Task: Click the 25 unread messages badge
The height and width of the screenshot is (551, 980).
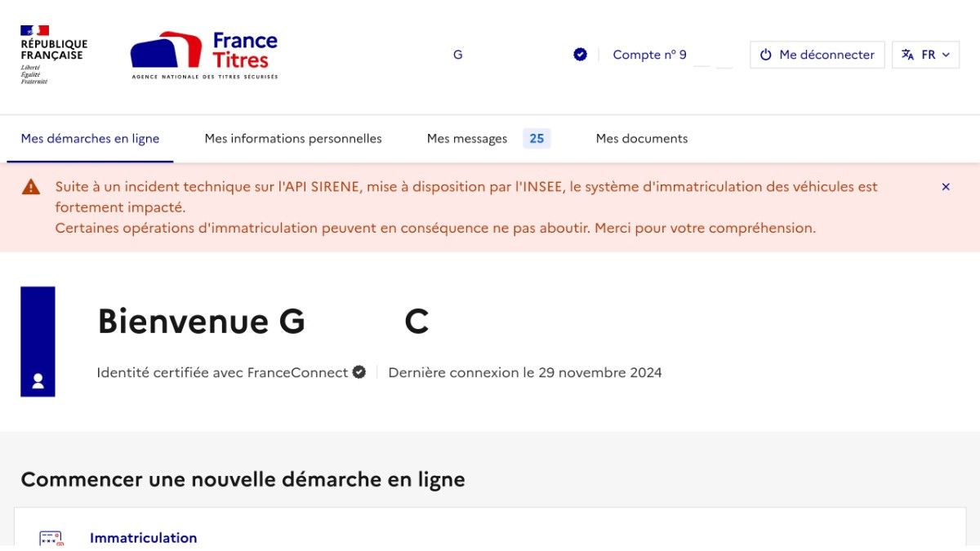Action: 537,139
